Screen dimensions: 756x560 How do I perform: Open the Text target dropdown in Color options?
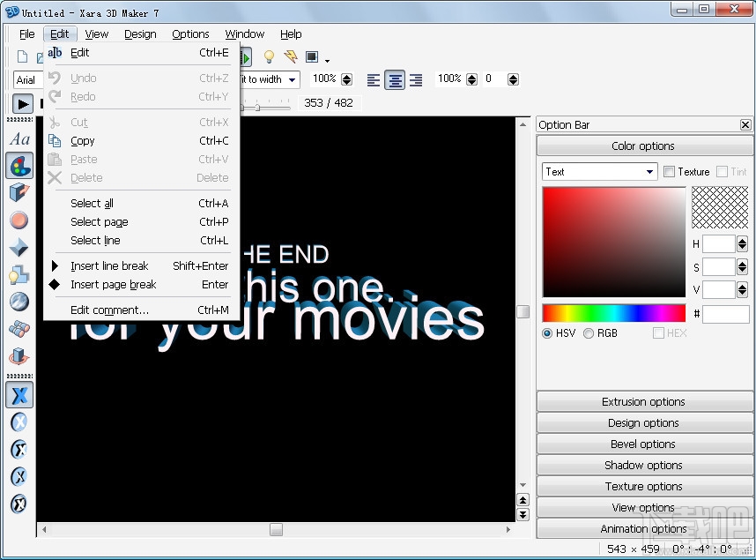point(652,171)
